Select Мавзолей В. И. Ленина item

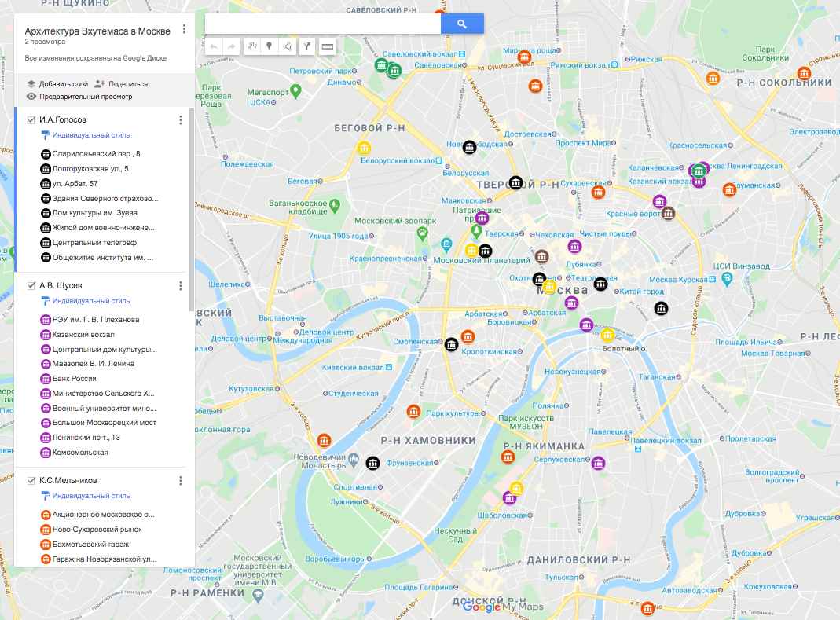(x=94, y=363)
